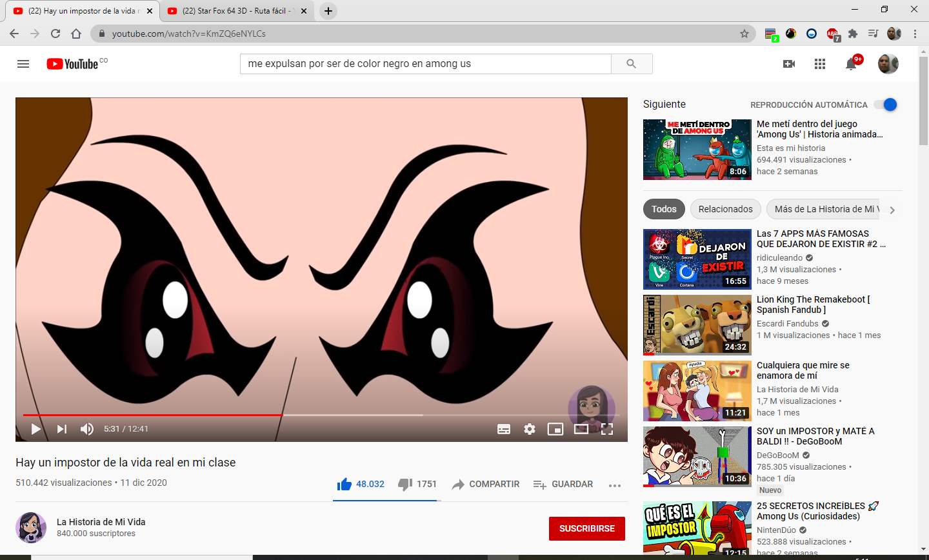Reload the page
929x560 pixels.
coord(55,34)
